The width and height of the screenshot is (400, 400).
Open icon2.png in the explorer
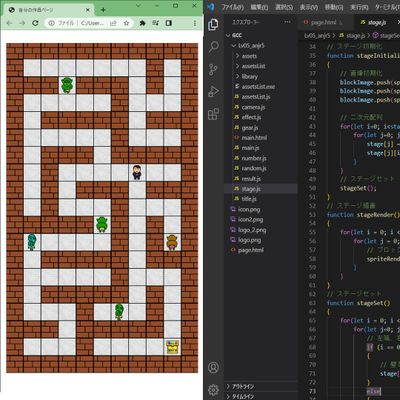point(250,219)
